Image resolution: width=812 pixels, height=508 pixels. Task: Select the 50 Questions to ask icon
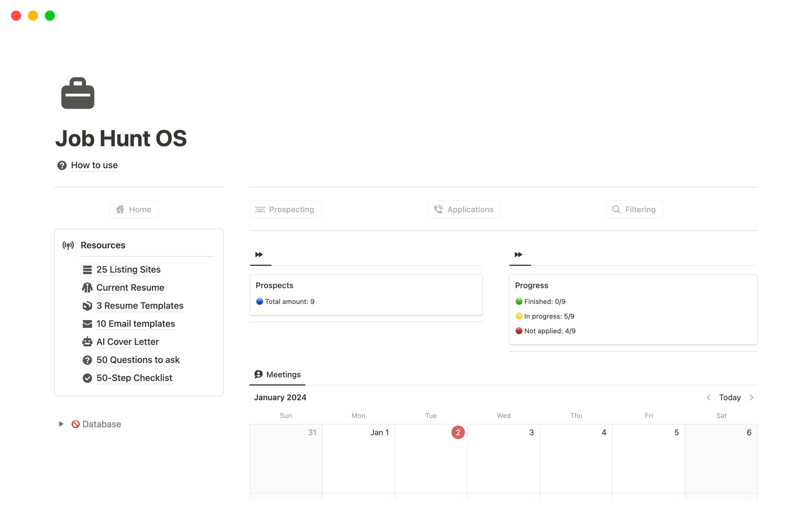(x=87, y=359)
